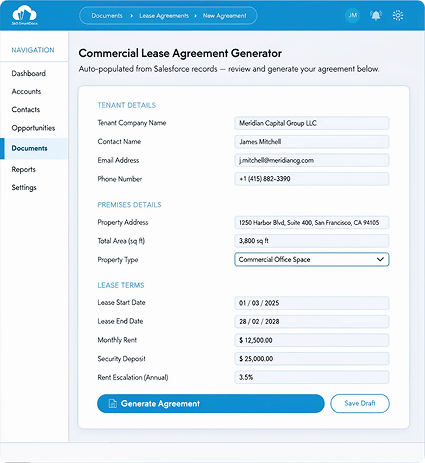Open JM user avatar menu
The image size is (425, 463).
(353, 15)
